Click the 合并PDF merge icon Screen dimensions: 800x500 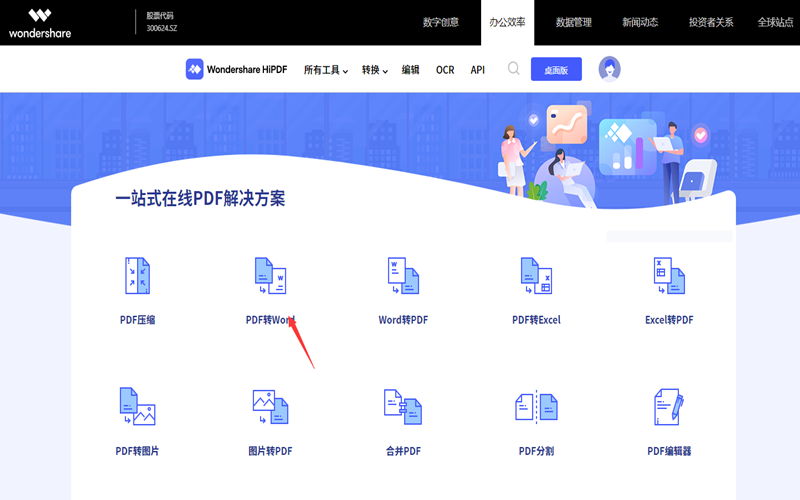pos(403,407)
